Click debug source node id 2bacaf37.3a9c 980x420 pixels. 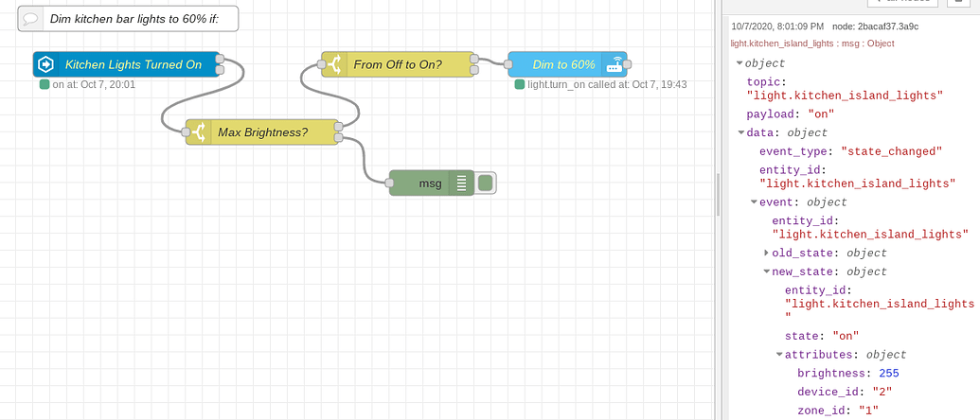click(875, 26)
